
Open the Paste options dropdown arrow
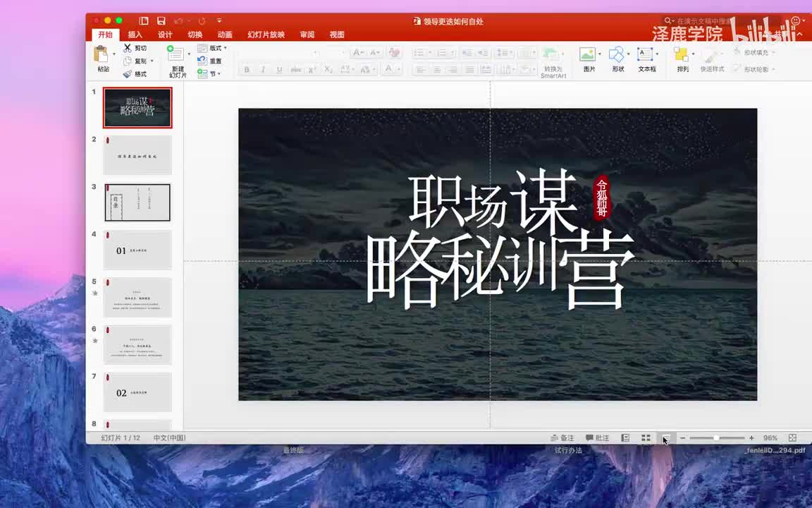click(114, 54)
